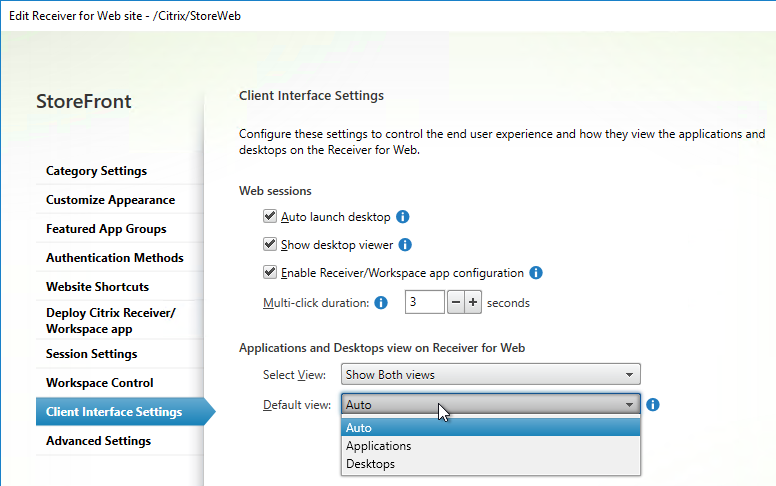This screenshot has width=776, height=486.
Task: Show info icon beside Multi-click duration
Action: (x=381, y=303)
